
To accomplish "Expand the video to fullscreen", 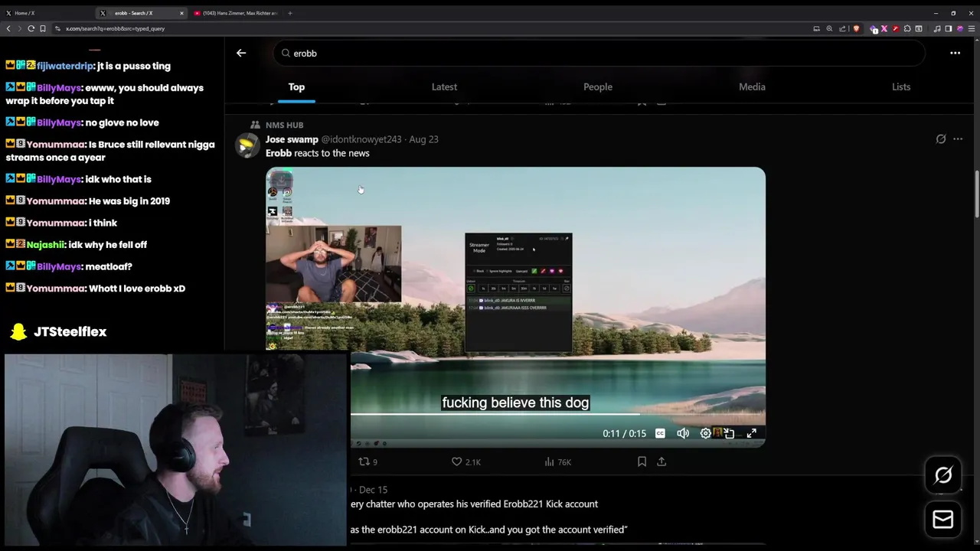I will tap(752, 433).
